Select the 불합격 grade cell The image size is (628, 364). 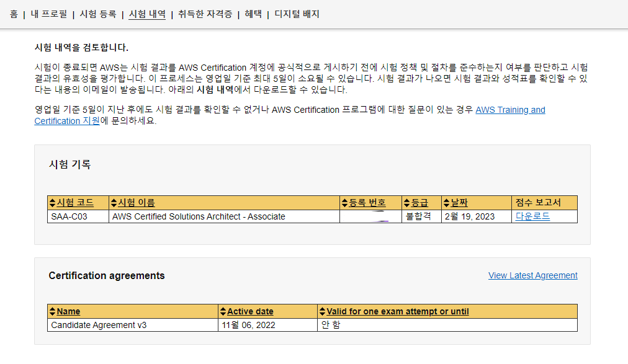[421, 216]
